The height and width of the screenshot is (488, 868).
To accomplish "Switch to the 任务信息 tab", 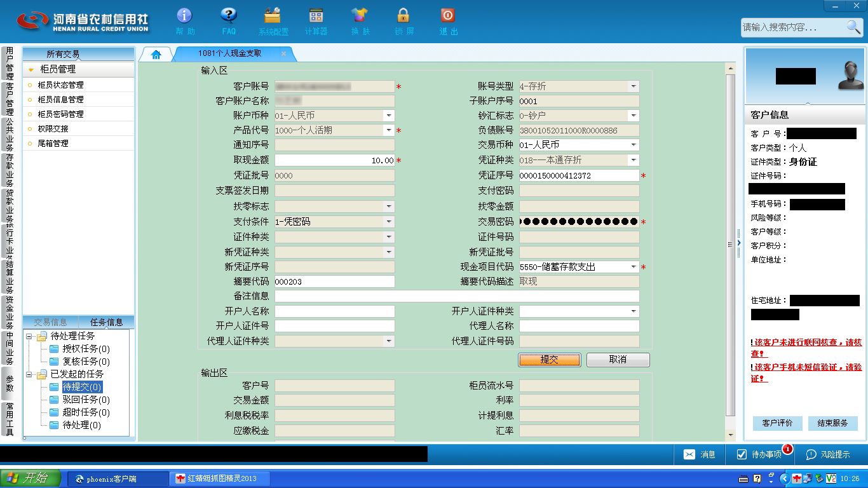I will 106,322.
